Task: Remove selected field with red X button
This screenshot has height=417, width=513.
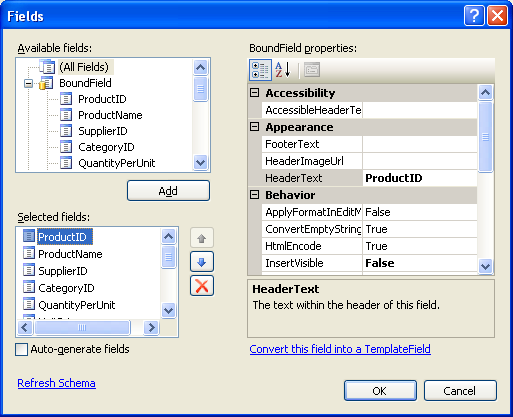Action: pyautogui.click(x=202, y=286)
